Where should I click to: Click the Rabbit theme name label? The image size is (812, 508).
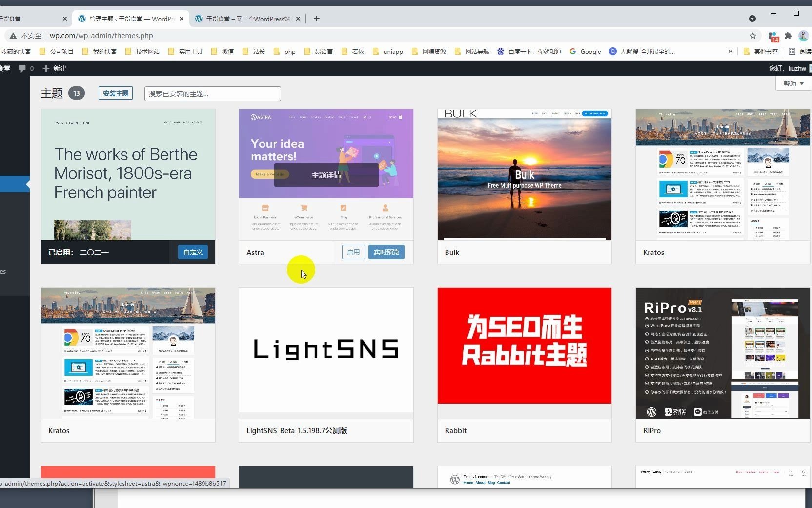456,431
